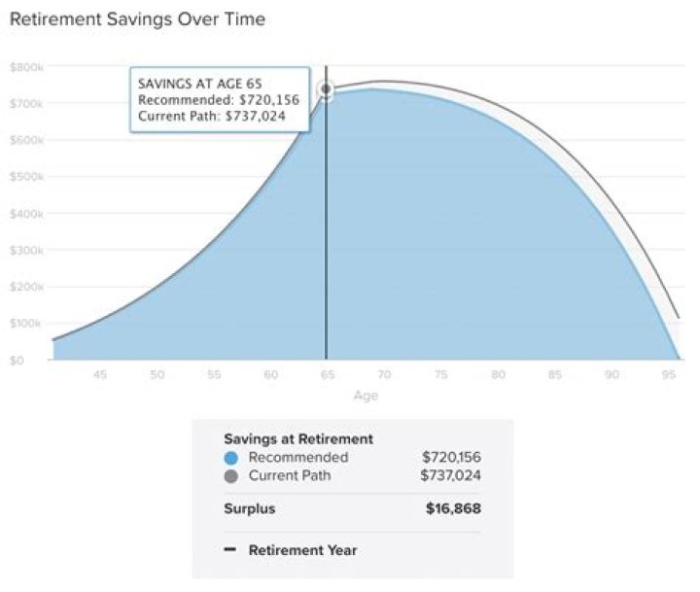Select age 90 on the axis
Viewport: 700px width, 592px height.
[612, 374]
